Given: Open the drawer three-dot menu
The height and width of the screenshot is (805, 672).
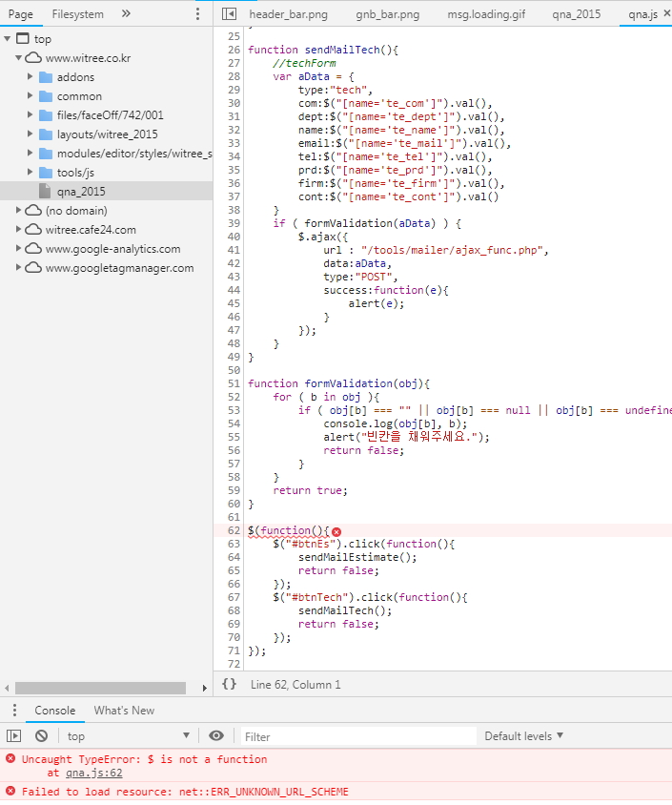Looking at the screenshot, I should (x=14, y=710).
